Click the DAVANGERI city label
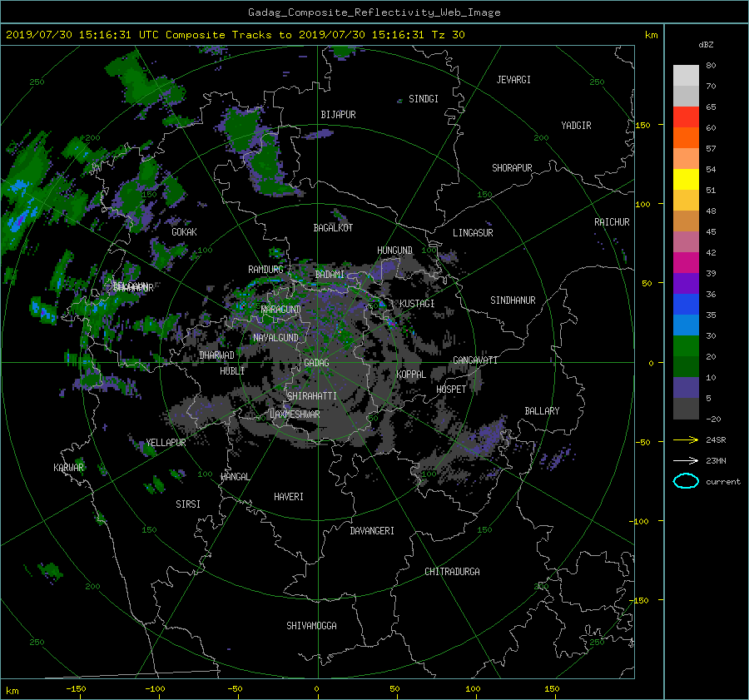 click(372, 531)
